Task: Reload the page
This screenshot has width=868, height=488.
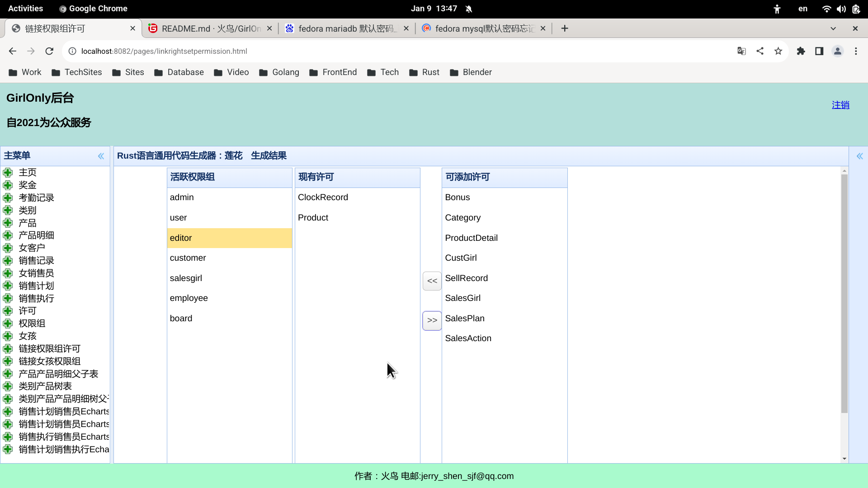Action: [x=49, y=51]
